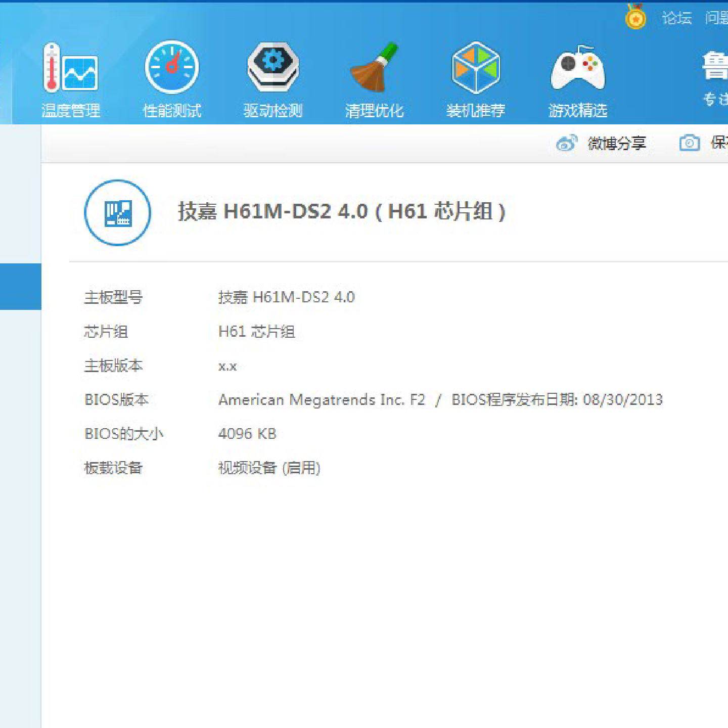Click the title 技嘉 H61M-DS2 4.0 heading
The width and height of the screenshot is (728, 728).
coord(341,211)
